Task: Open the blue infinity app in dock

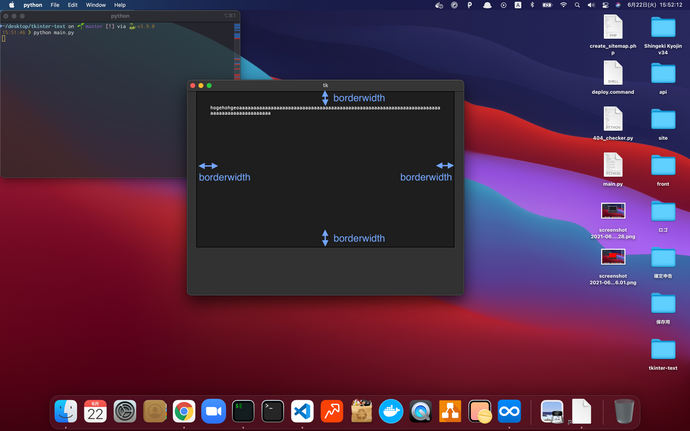Action: click(x=509, y=411)
